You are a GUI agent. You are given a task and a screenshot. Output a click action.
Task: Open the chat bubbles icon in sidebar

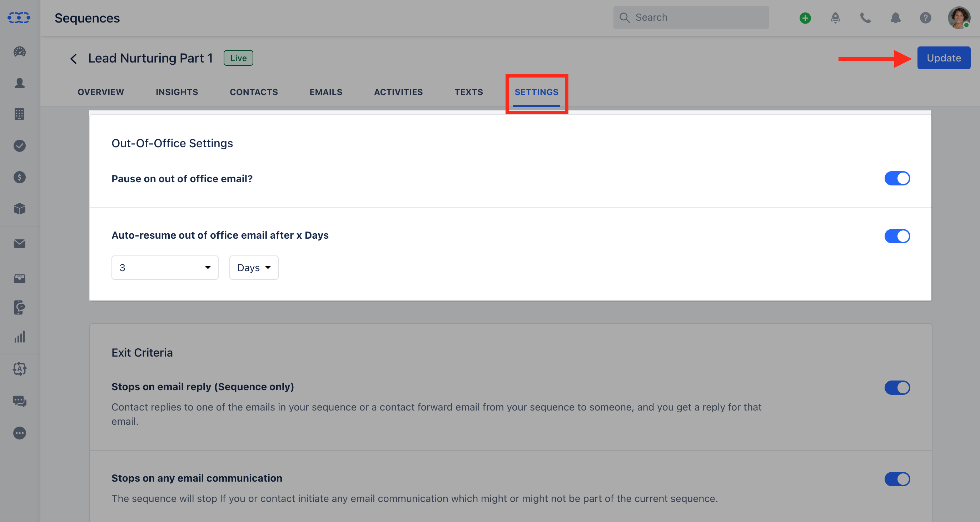[x=19, y=401]
